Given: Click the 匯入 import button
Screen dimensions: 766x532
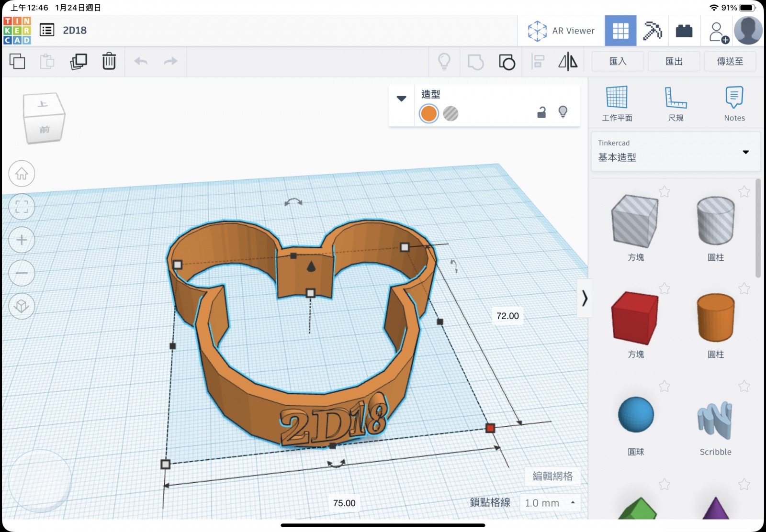Looking at the screenshot, I should [618, 61].
